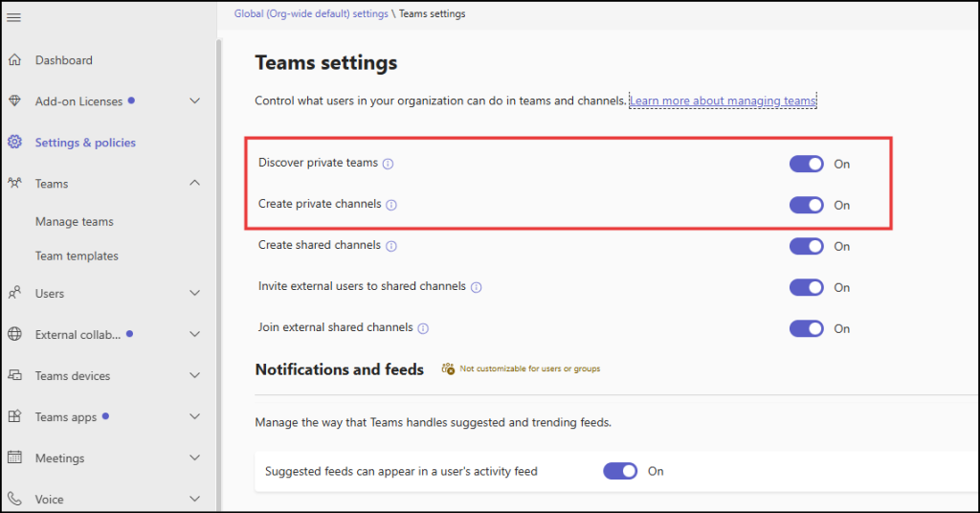Turn off Create shared channels toggle

(x=806, y=246)
